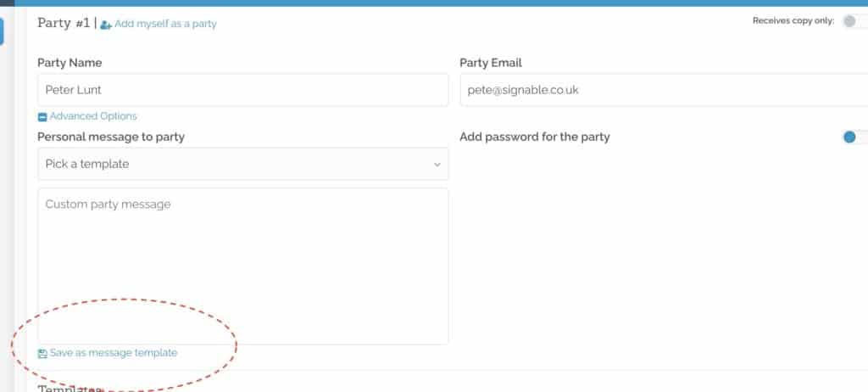Click the Party Email field
The width and height of the screenshot is (868, 392).
[x=664, y=90]
